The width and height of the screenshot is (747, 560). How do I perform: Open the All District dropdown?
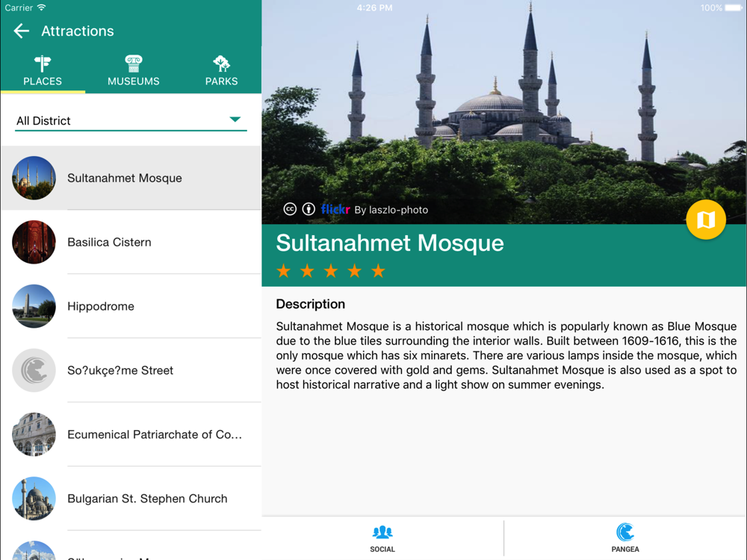[131, 120]
